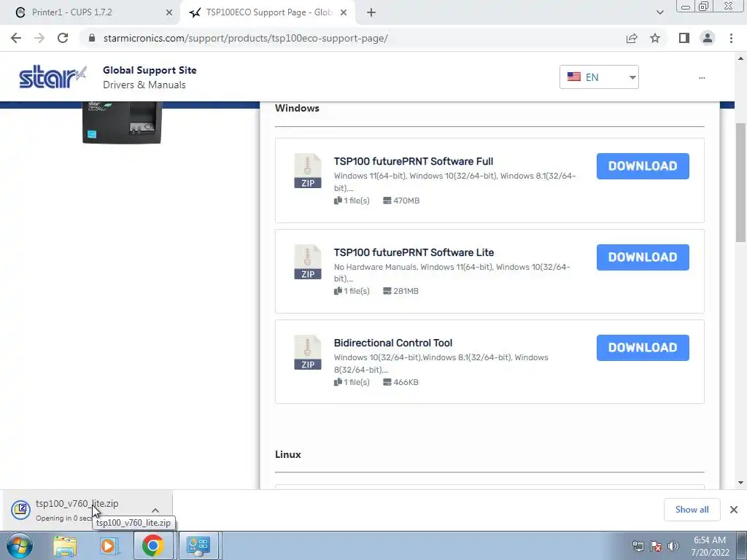Click ZIP icon of futurePRNT Software Full
Screen dimensions: 747x560
[308, 171]
